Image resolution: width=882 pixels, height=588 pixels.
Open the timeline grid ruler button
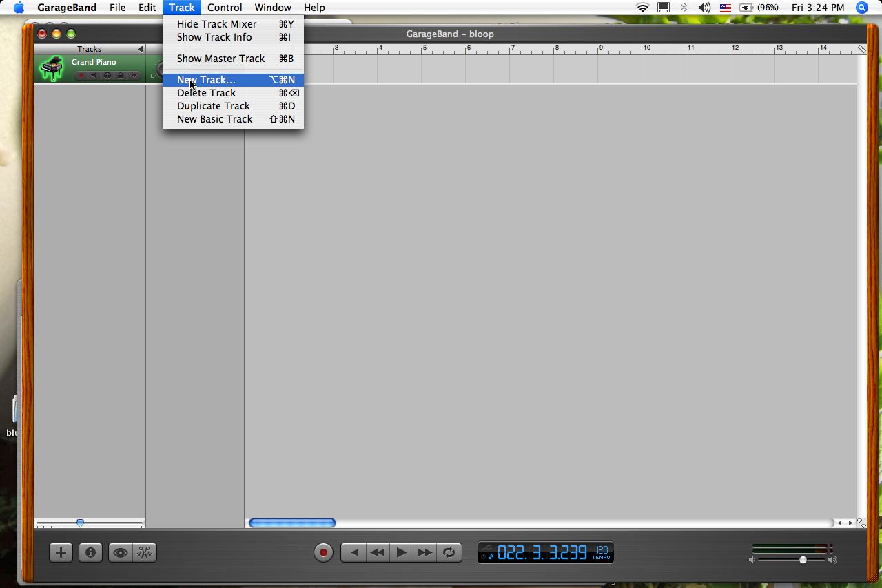[x=861, y=49]
